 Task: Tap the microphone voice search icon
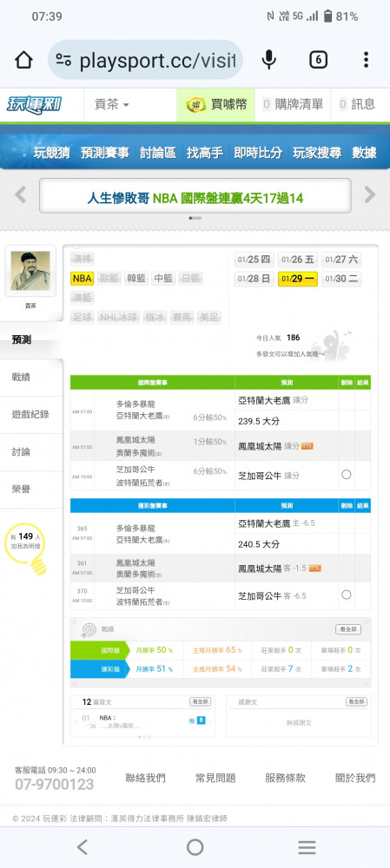(269, 59)
